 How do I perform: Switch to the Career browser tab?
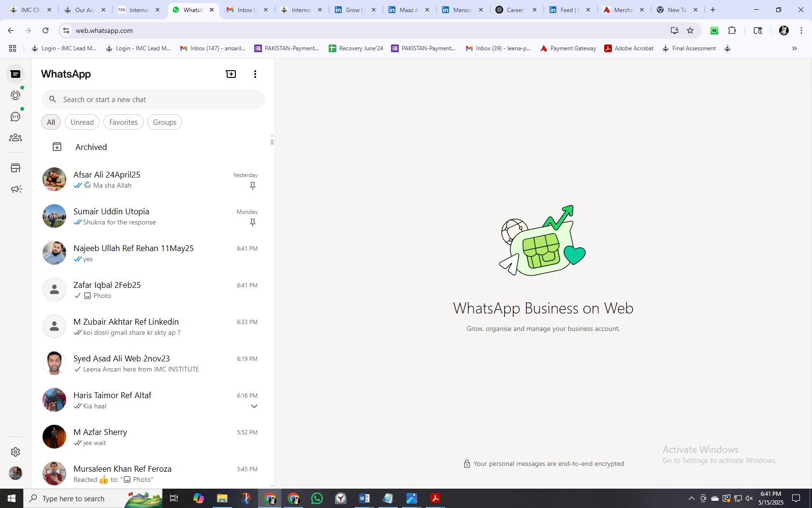515,10
